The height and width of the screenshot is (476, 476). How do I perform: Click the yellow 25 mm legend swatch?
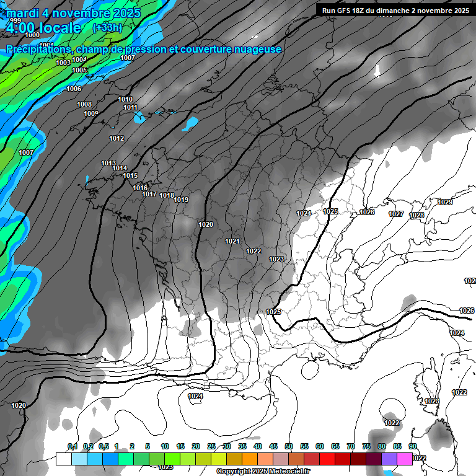tap(218, 459)
